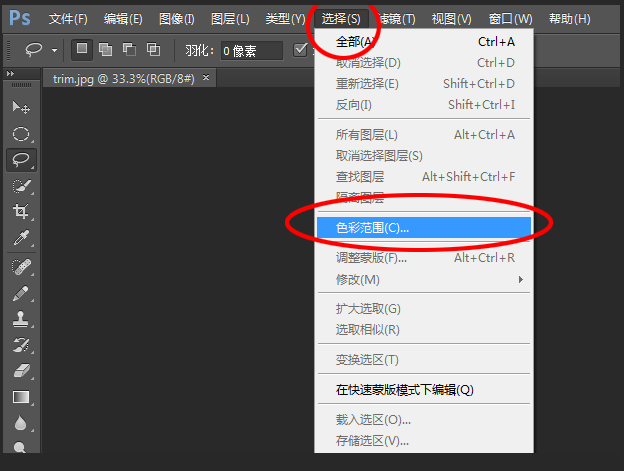Choose 存储选区(V)... menu entry
Viewport: 624px width, 471px height.
click(x=424, y=441)
